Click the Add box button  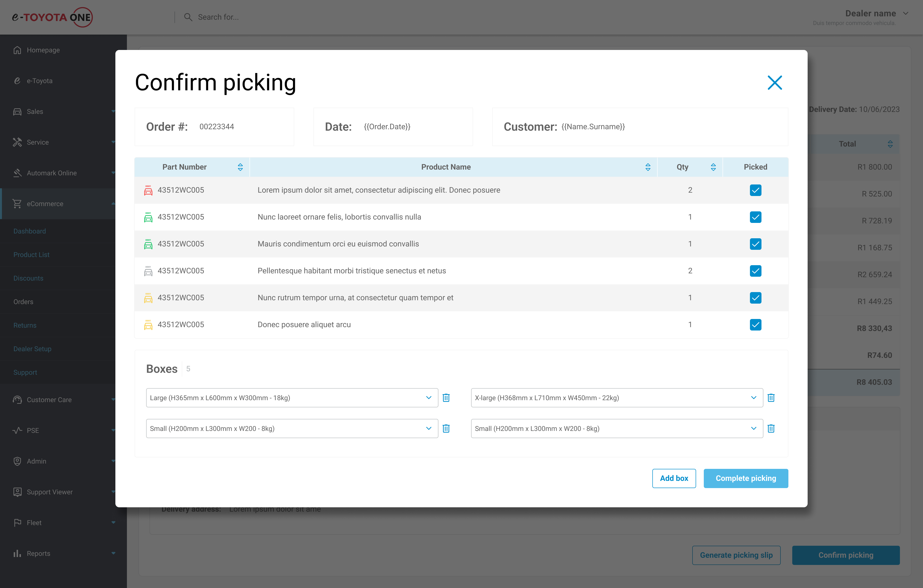674,478
